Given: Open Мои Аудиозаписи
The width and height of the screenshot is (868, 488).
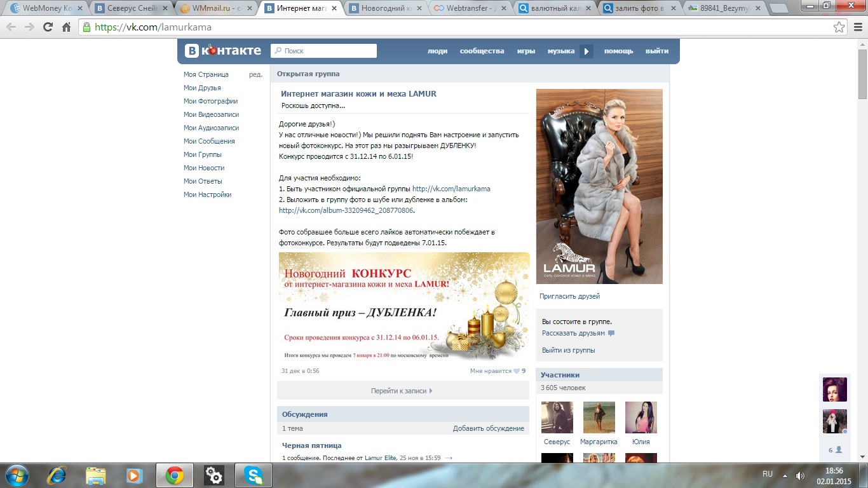Looking at the screenshot, I should tap(211, 128).
